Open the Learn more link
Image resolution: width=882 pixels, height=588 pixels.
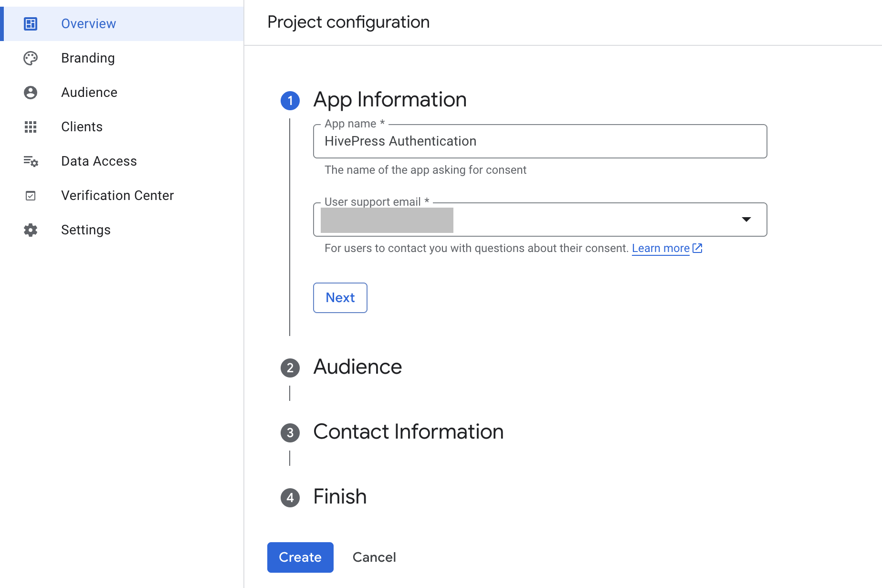point(660,248)
